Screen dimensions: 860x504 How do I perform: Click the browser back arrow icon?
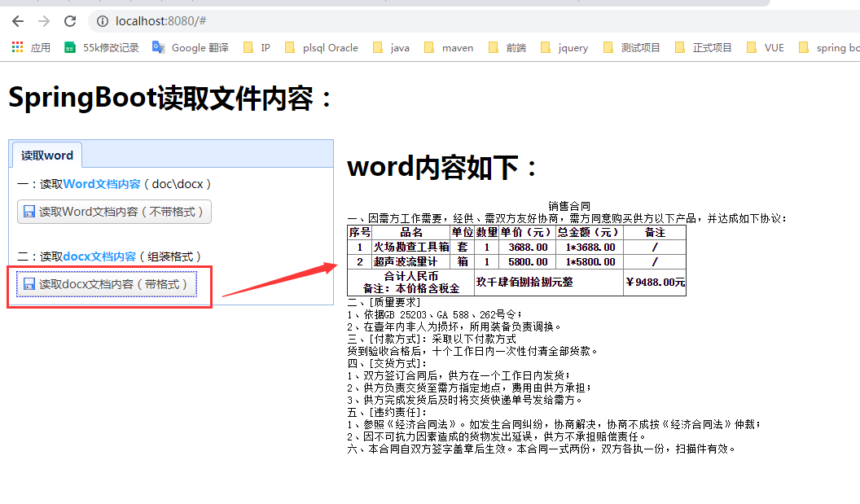(x=17, y=21)
